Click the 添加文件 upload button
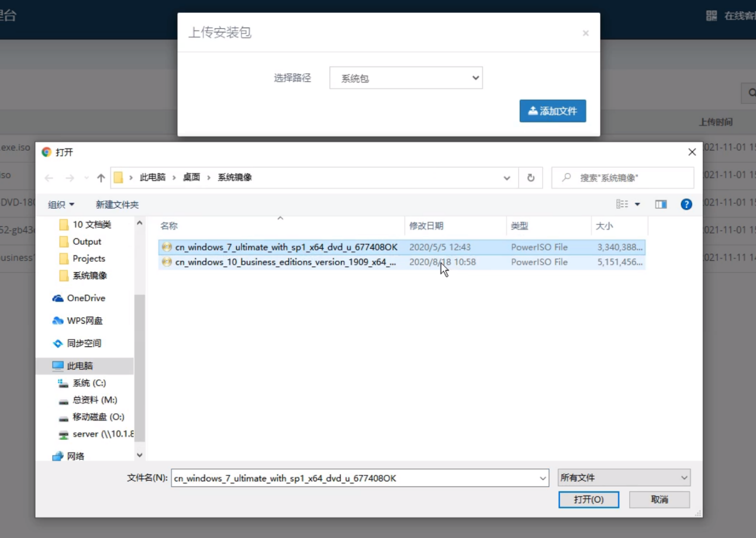The width and height of the screenshot is (756, 538). click(x=553, y=111)
